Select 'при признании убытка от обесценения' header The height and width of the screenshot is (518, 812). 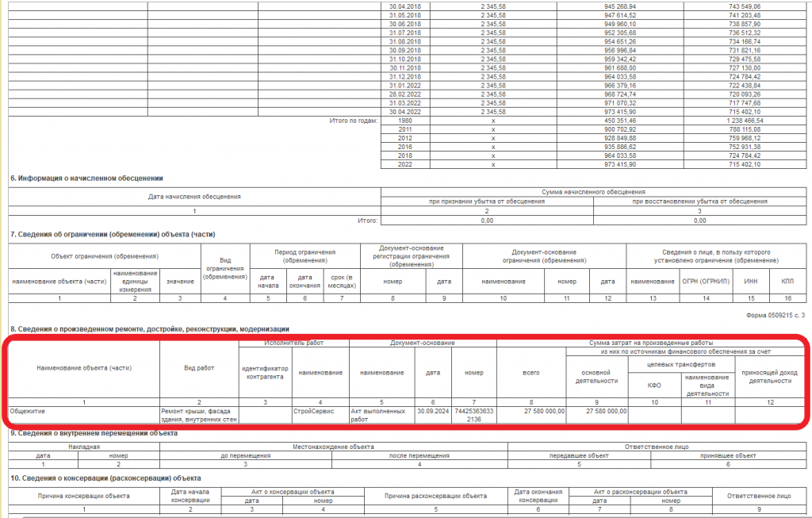pos(487,201)
